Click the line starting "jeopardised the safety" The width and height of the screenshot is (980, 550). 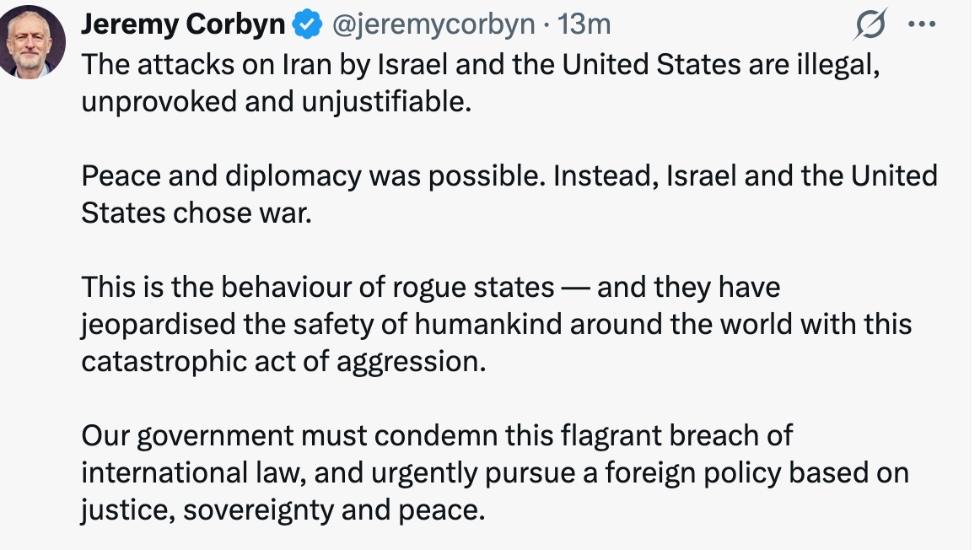[x=496, y=324]
